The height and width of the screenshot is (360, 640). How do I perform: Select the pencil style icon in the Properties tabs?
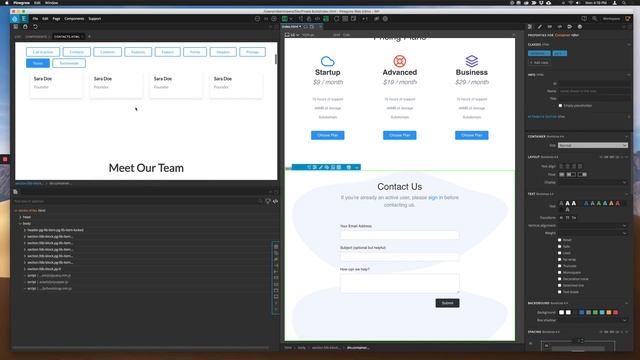click(540, 27)
